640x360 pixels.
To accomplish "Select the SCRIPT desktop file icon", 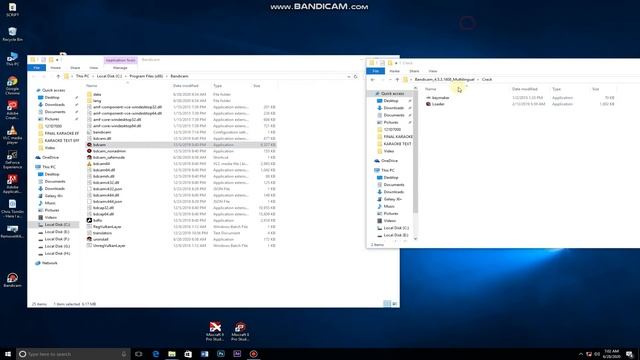I will point(12,9).
